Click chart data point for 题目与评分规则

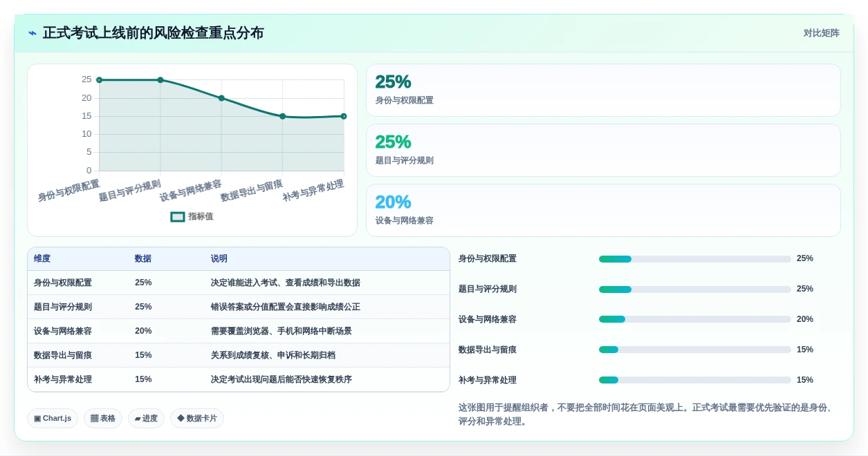(160, 80)
